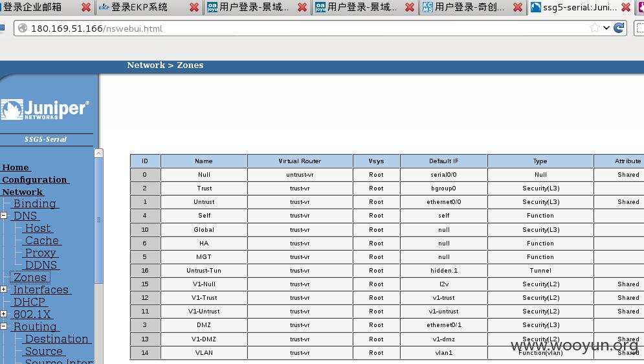644x364 pixels.
Task: Click the Tunnel type cell
Action: point(540,270)
